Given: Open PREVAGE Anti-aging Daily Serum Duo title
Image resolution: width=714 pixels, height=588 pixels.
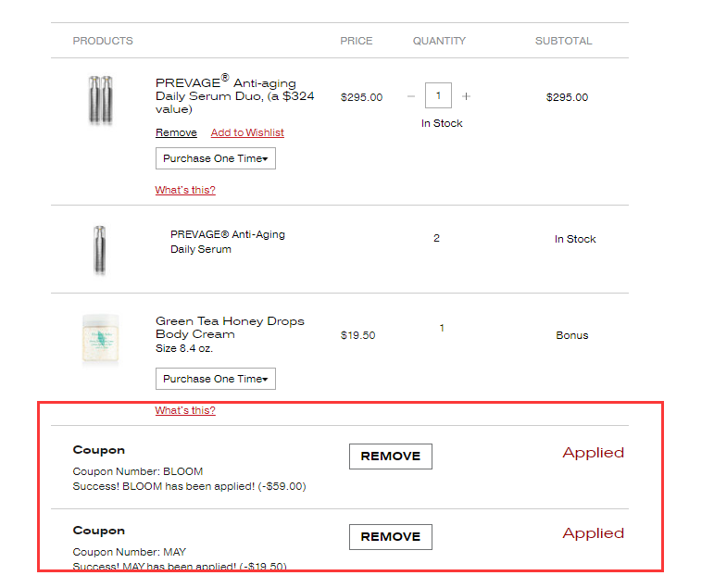Looking at the screenshot, I should point(235,94).
